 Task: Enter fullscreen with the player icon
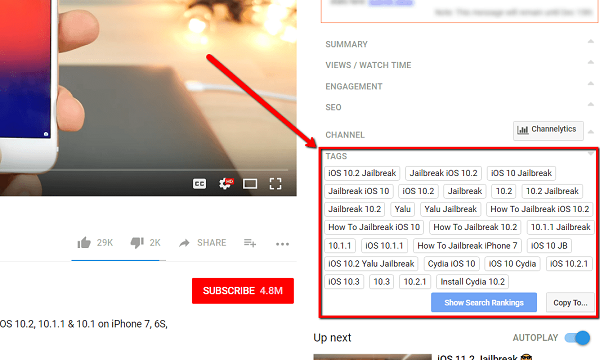point(275,184)
